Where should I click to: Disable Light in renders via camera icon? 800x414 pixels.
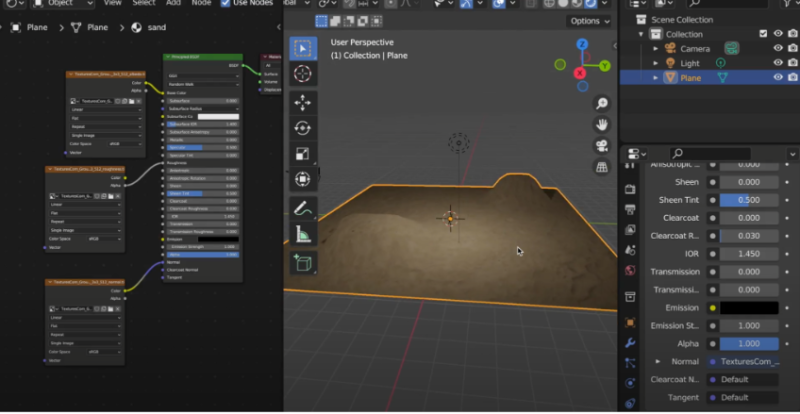coord(793,62)
